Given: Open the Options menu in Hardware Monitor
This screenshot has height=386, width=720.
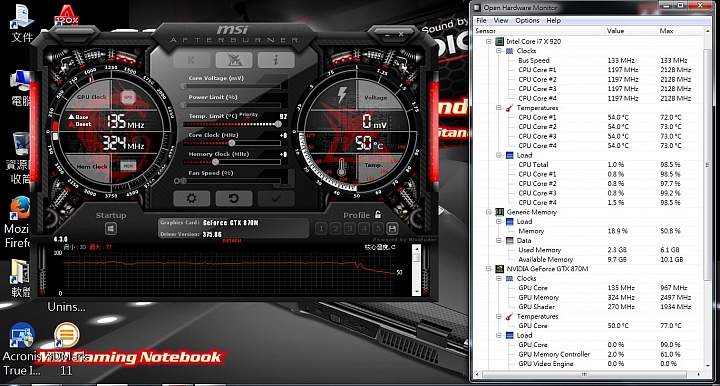Looking at the screenshot, I should tap(527, 21).
